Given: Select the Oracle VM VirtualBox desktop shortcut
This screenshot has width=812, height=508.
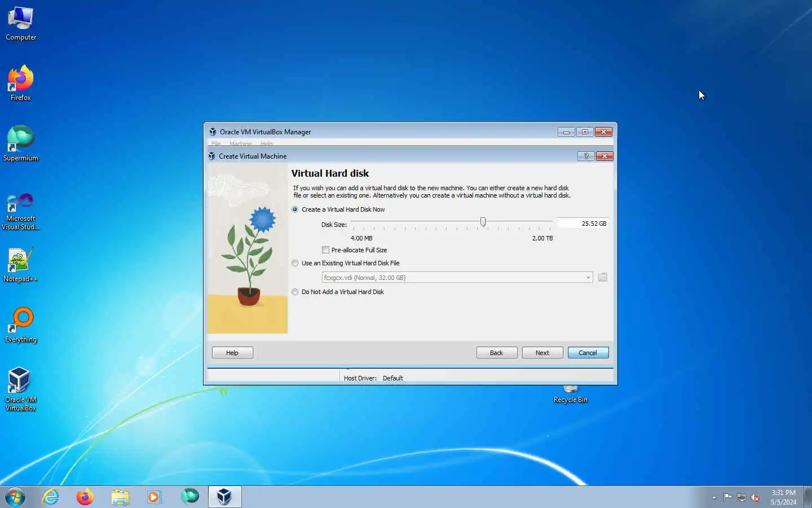Looking at the screenshot, I should click(21, 389).
